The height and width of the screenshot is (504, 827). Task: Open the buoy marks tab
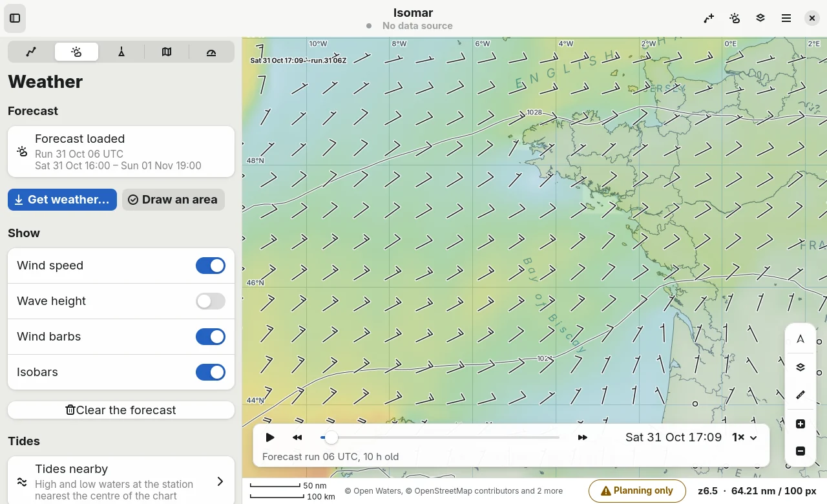121,52
